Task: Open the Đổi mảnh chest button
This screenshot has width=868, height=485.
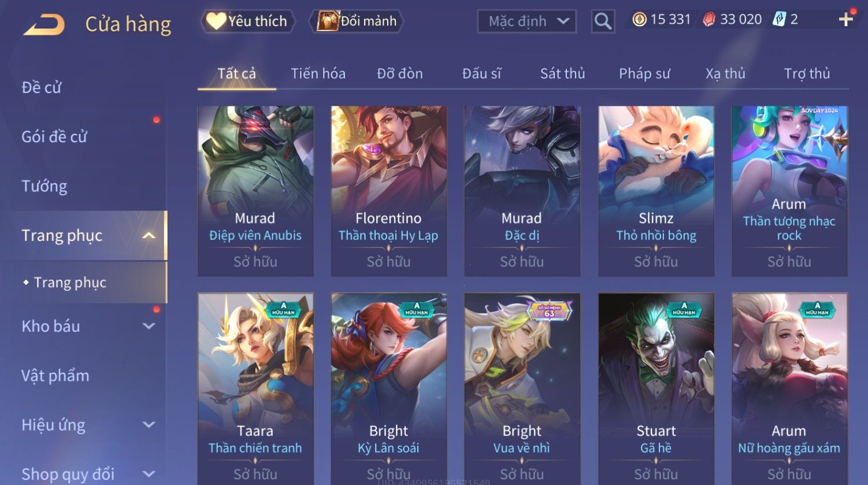Action: click(x=357, y=21)
